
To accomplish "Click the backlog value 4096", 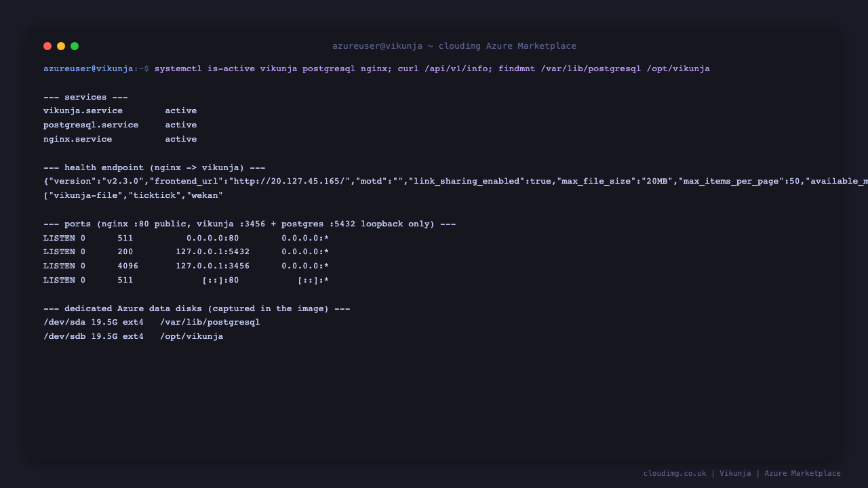I will (x=128, y=266).
